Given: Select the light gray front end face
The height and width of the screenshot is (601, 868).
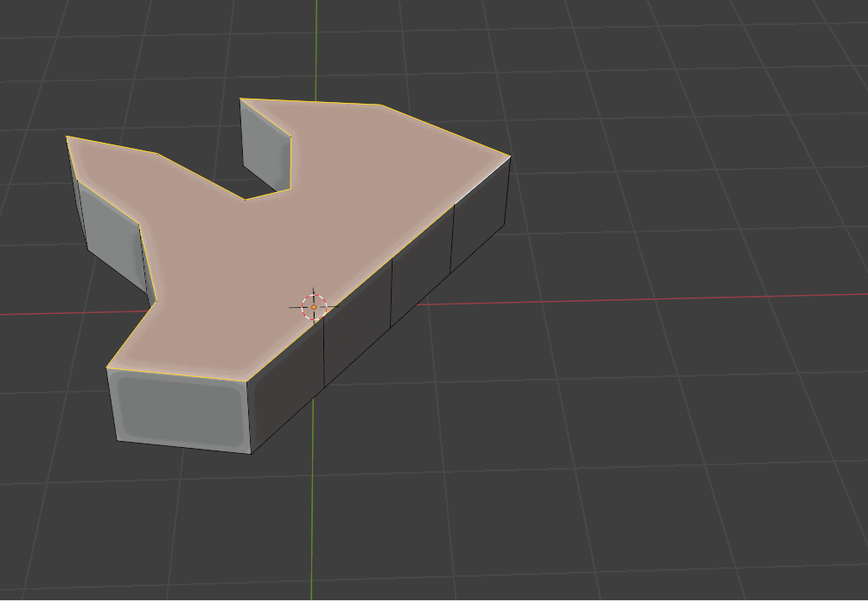Looking at the screenshot, I should coord(179,410).
